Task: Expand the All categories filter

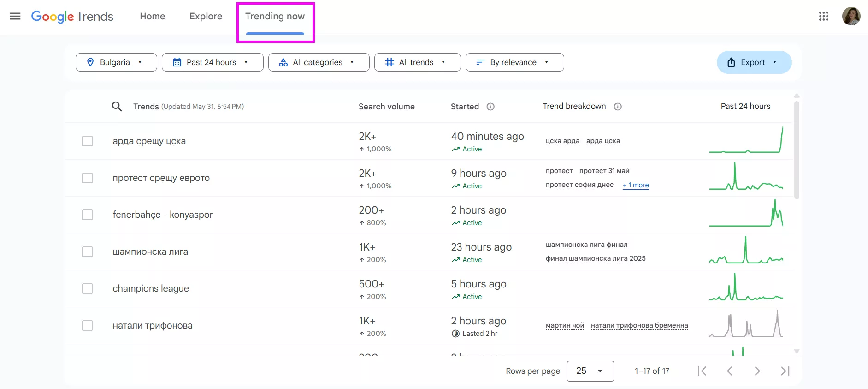Action: pyautogui.click(x=319, y=62)
